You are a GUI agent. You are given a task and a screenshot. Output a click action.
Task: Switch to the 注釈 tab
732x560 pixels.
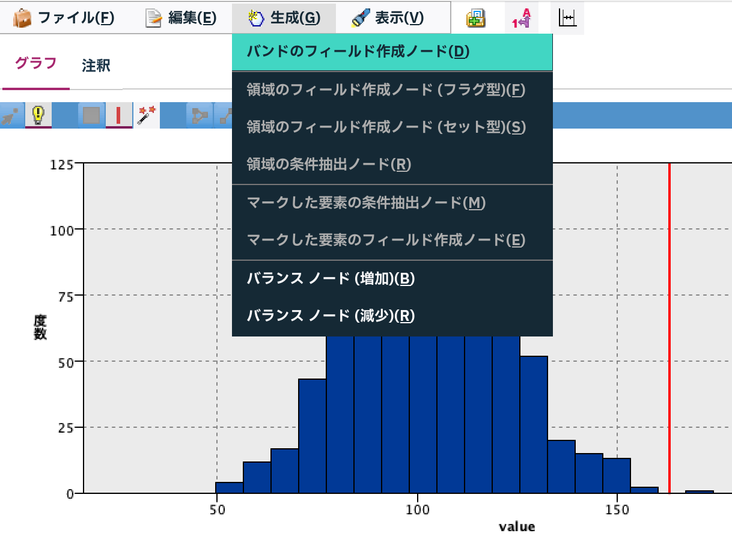point(95,66)
